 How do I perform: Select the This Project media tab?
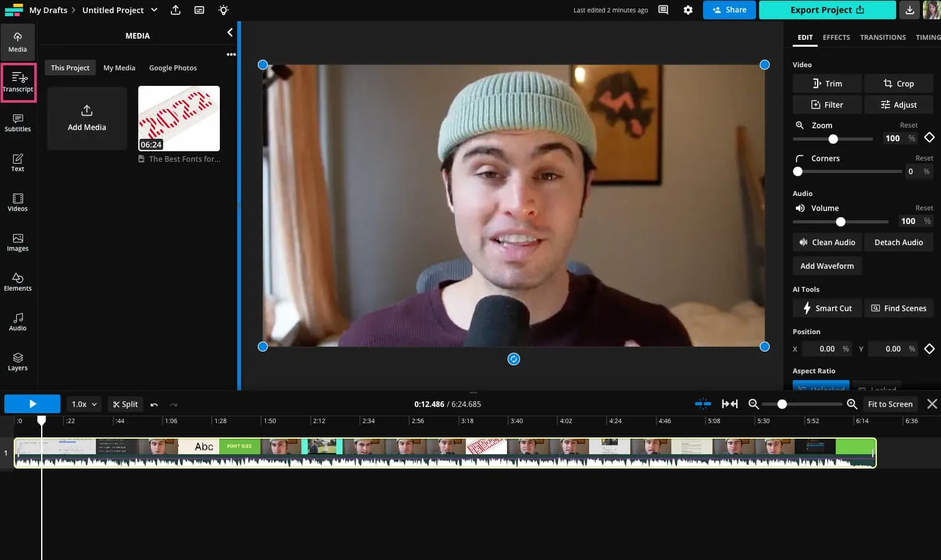tap(70, 68)
